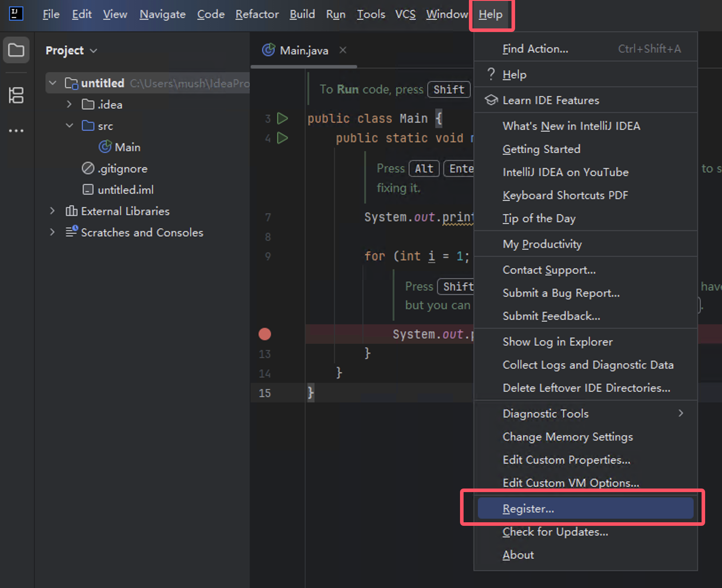This screenshot has width=722, height=588.
Task: Choose Edit Custom Properties...
Action: coord(586,460)
